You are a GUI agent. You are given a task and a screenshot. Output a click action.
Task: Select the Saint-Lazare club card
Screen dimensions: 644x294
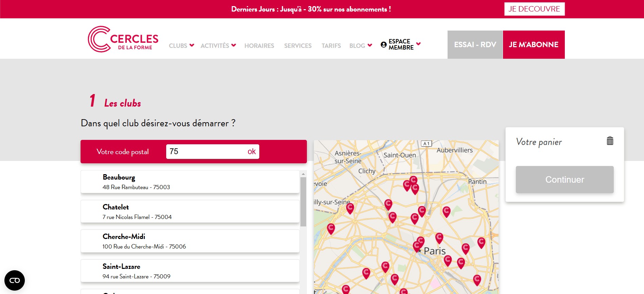tap(190, 271)
